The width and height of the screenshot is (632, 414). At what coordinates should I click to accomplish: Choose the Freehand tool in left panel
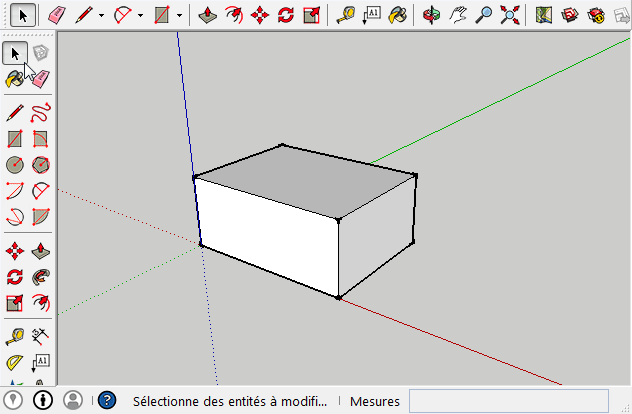click(x=41, y=112)
